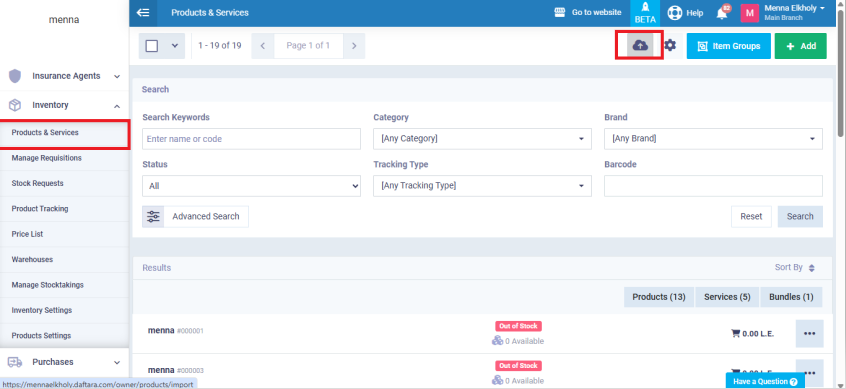Viewport: 846px width, 389px height.
Task: Click the Advanced Search button label
Action: [x=206, y=216]
